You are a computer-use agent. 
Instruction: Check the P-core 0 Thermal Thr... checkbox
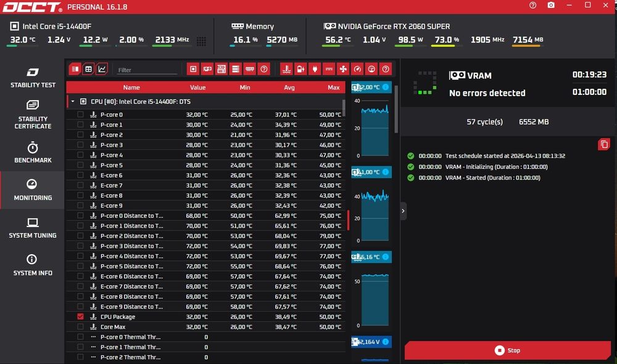[80, 337]
